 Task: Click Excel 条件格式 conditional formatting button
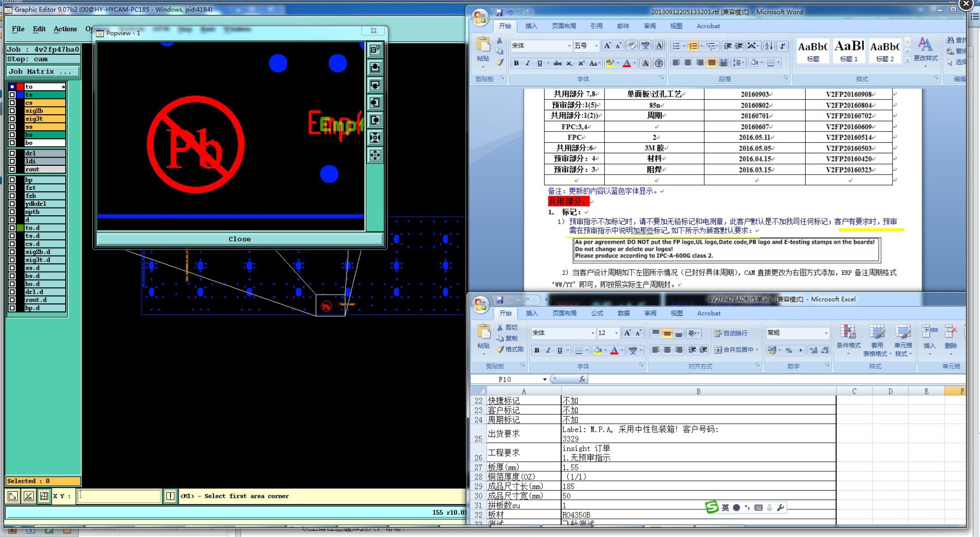[x=848, y=340]
